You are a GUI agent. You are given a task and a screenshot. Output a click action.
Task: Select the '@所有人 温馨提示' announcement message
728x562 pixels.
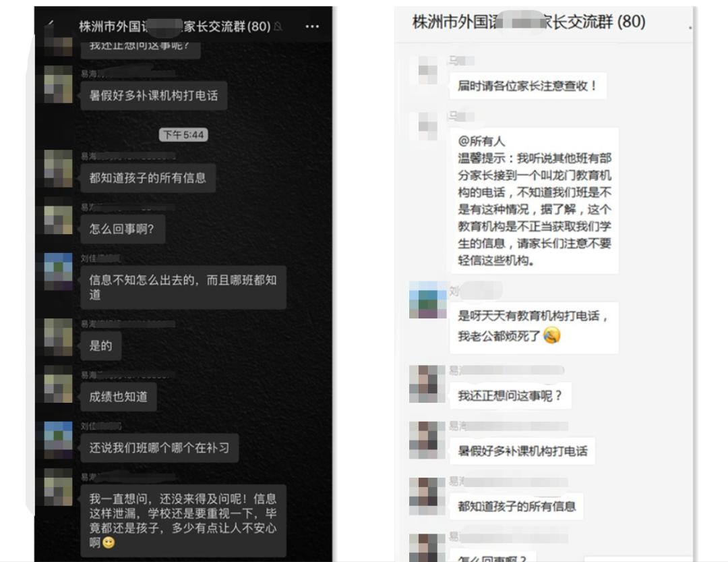coord(534,201)
